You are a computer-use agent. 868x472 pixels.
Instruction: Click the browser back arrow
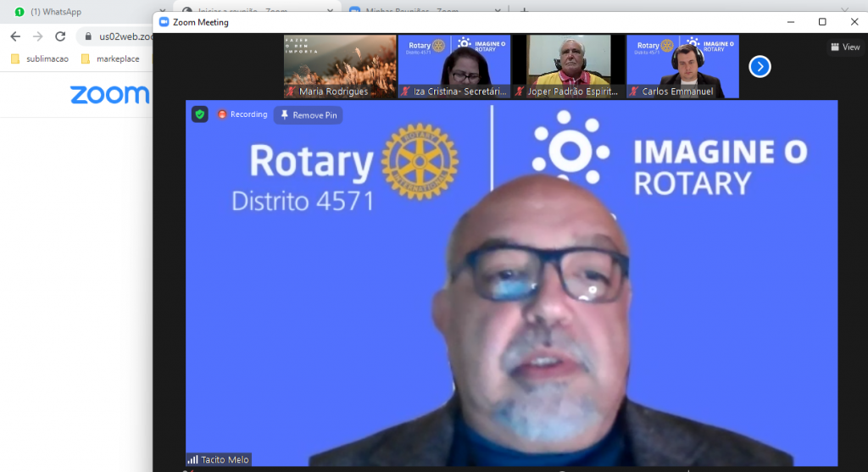click(15, 36)
